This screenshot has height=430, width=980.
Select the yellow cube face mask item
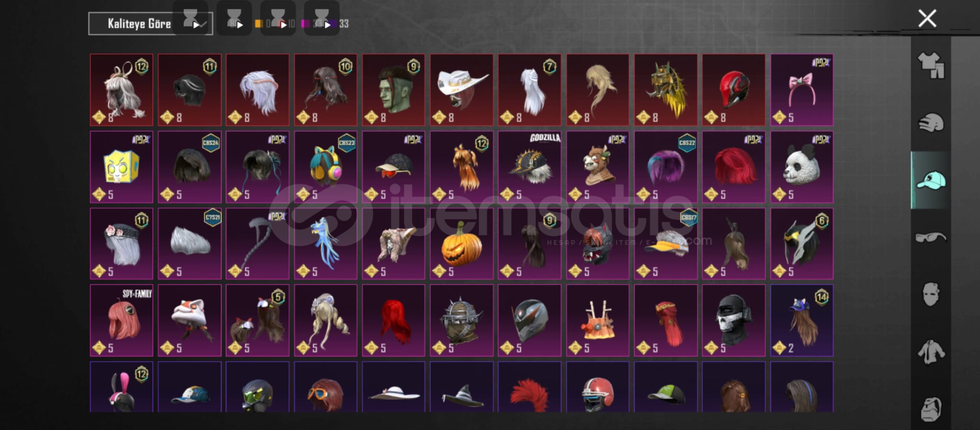[121, 167]
